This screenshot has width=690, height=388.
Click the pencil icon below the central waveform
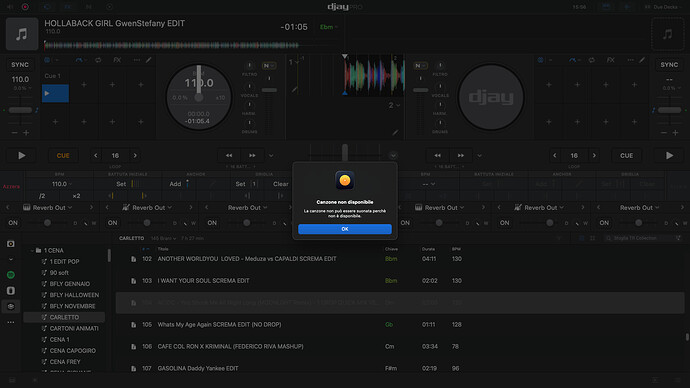[x=395, y=132]
